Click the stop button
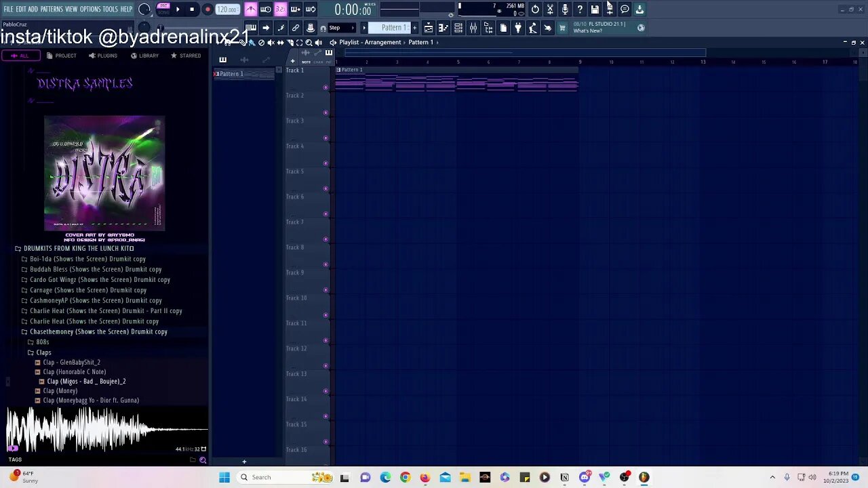 [x=192, y=9]
